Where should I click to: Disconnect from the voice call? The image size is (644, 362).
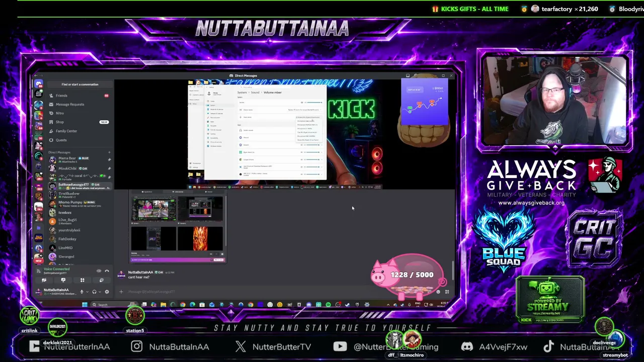107,271
